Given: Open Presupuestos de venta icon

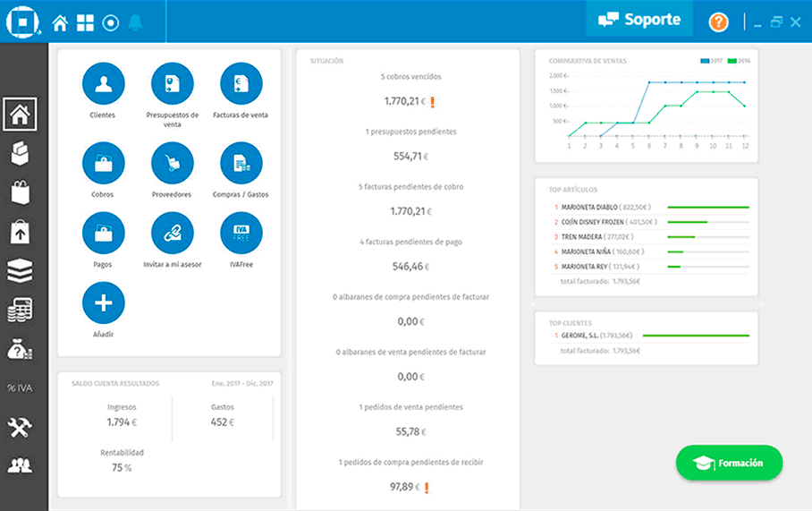Looking at the screenshot, I should point(173,85).
